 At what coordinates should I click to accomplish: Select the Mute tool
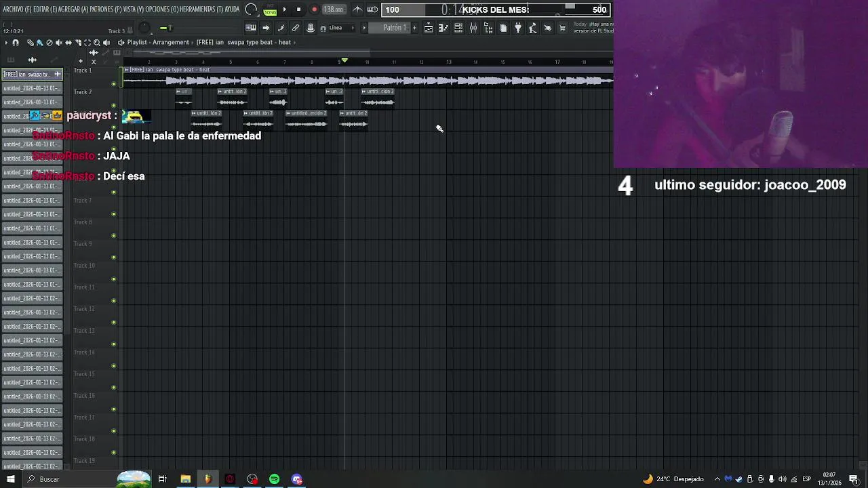point(58,43)
